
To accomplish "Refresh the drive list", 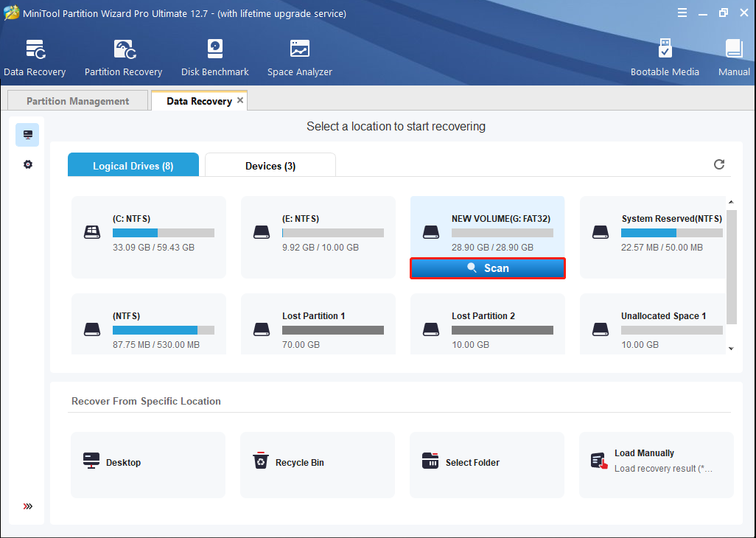I will 719,164.
